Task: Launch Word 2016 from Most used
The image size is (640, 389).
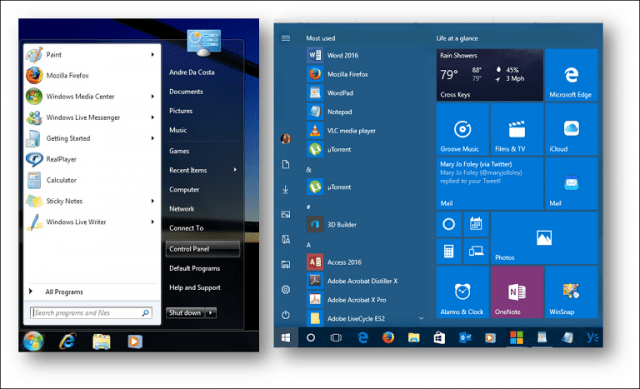Action: [x=333, y=55]
